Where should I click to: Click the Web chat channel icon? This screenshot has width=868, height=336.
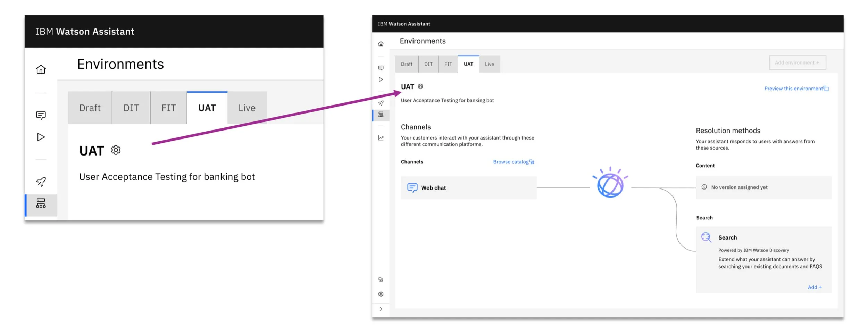412,188
